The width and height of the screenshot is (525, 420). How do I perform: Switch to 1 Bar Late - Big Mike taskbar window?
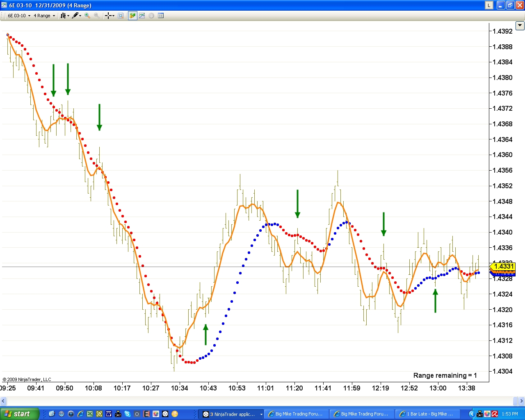tap(428, 414)
